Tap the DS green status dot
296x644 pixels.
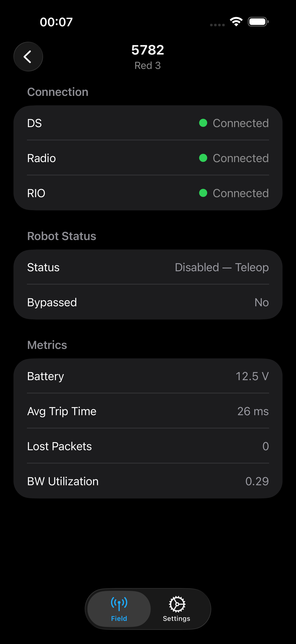[203, 123]
